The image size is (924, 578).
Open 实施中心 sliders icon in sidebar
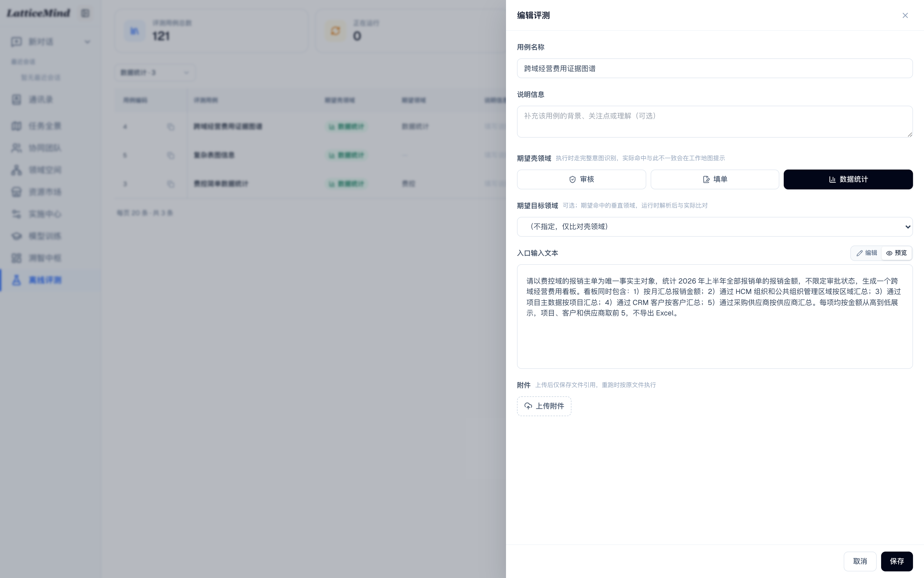(16, 214)
